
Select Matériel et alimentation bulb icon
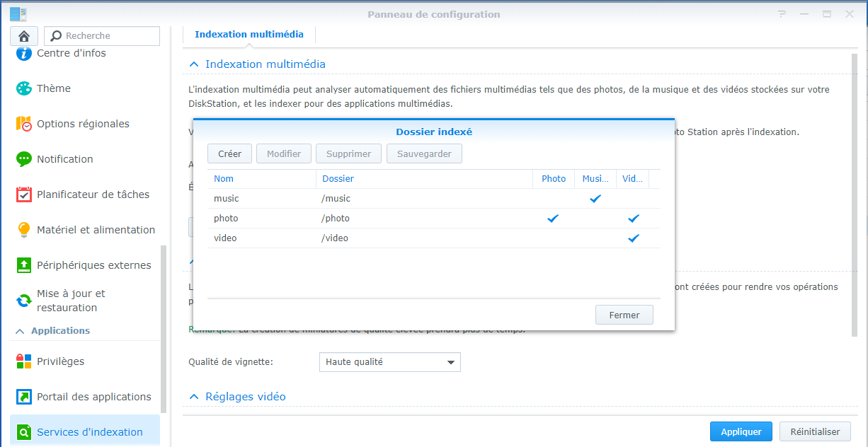point(24,230)
